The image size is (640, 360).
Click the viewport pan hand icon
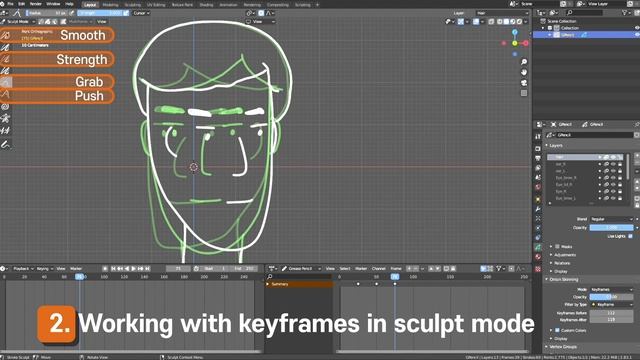pos(524,72)
